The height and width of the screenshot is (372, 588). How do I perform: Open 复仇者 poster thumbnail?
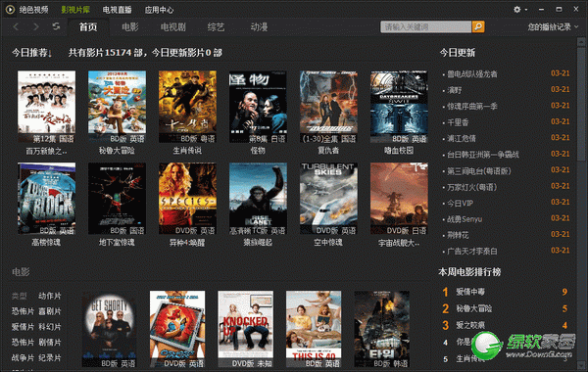click(328, 107)
